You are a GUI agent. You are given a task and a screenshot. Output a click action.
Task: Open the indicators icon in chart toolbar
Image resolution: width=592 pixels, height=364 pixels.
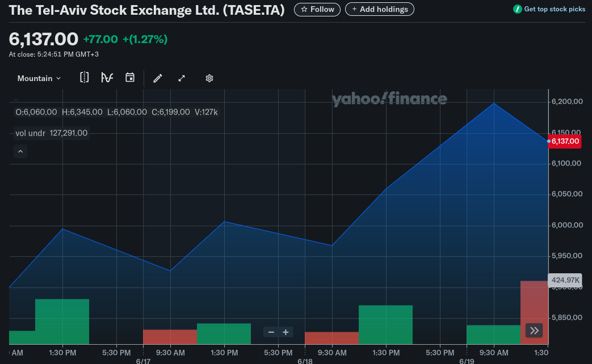[107, 78]
